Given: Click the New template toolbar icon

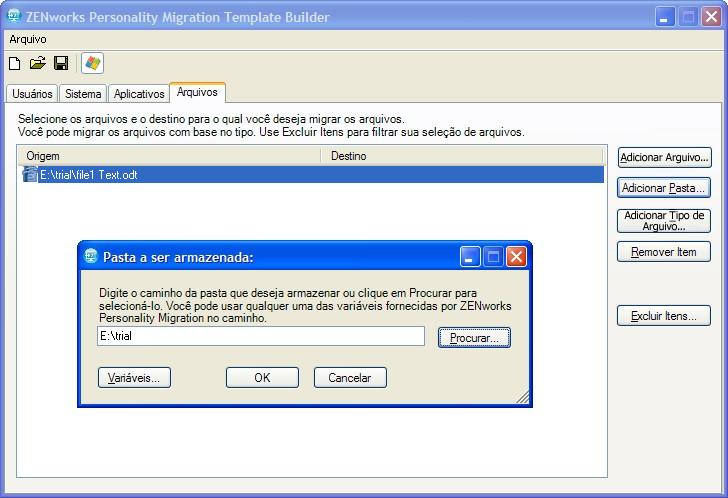Looking at the screenshot, I should pyautogui.click(x=15, y=63).
